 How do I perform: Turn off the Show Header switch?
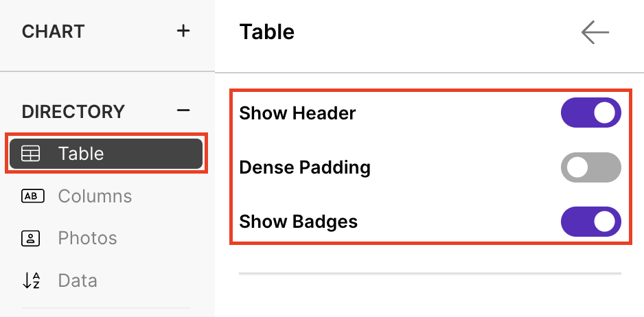tap(591, 113)
